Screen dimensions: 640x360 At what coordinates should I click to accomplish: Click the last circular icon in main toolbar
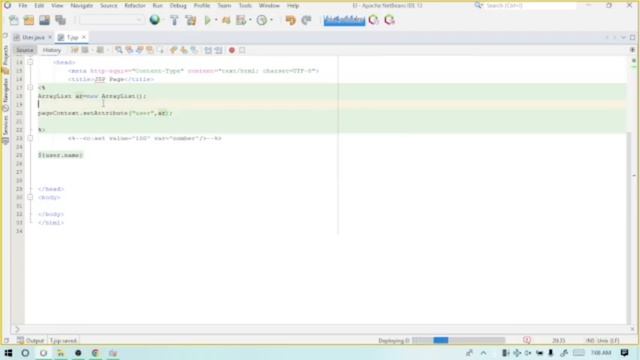pos(390,20)
